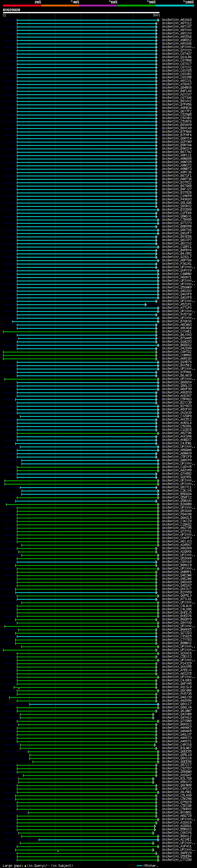Image resolution: width=197 pixels, height=868 pixels.
Task: Click the =50char. scale legend
Action: point(147,866)
